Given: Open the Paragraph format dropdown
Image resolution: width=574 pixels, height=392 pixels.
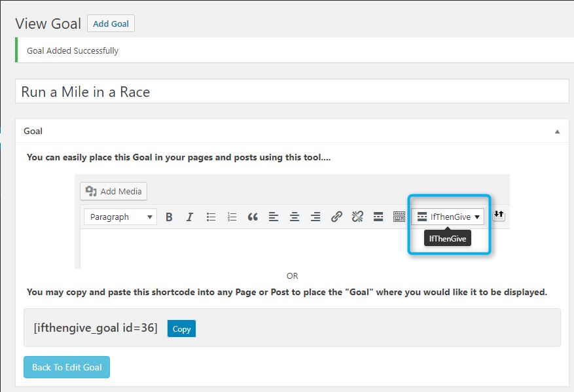Looking at the screenshot, I should point(120,217).
